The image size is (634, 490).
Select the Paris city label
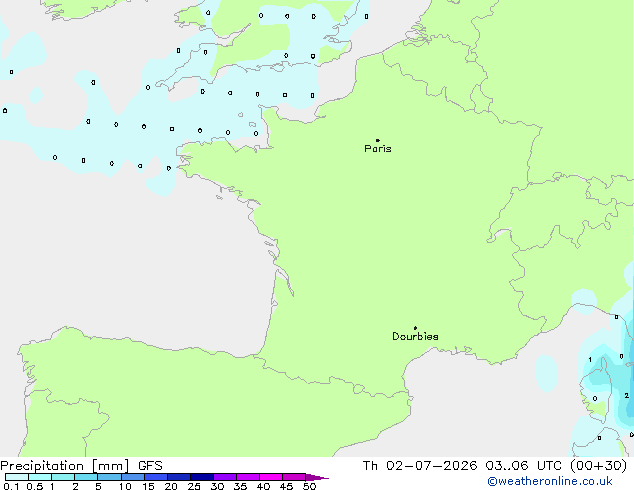tap(378, 149)
